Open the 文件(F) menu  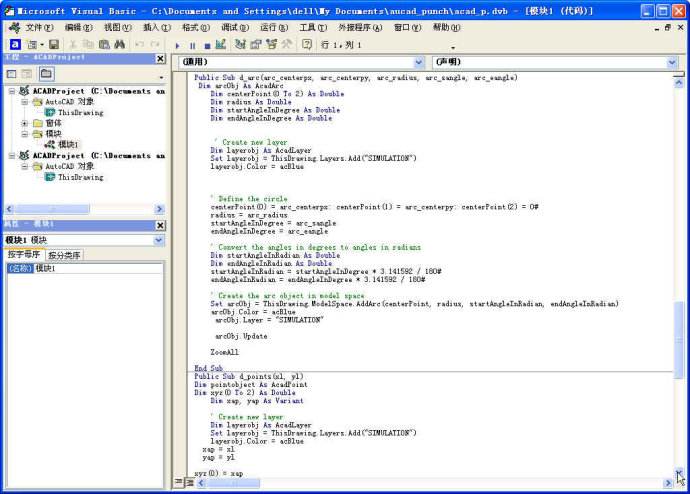tap(39, 28)
